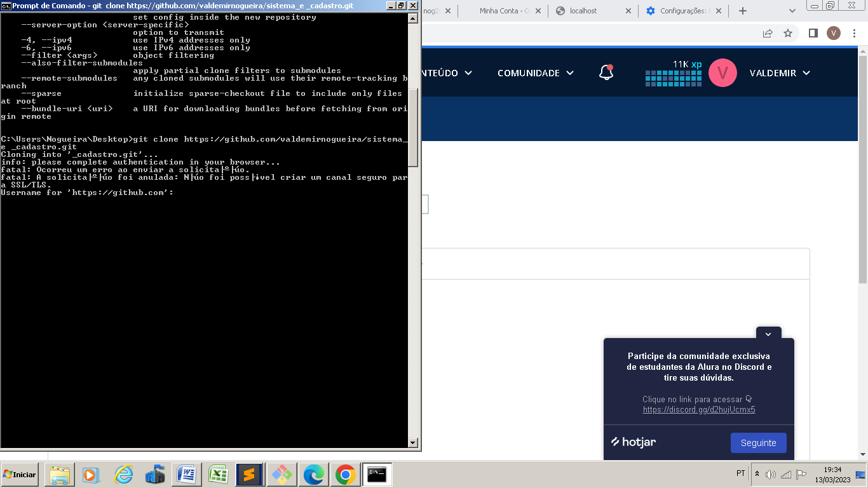Open Internet Explorer from the taskbar
Image resolution: width=868 pixels, height=488 pixels.
point(123,475)
